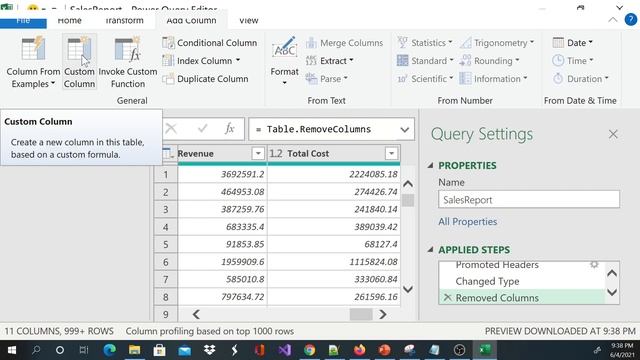Open the Revenue column filter dropdown
The width and height of the screenshot is (640, 360).
point(258,153)
